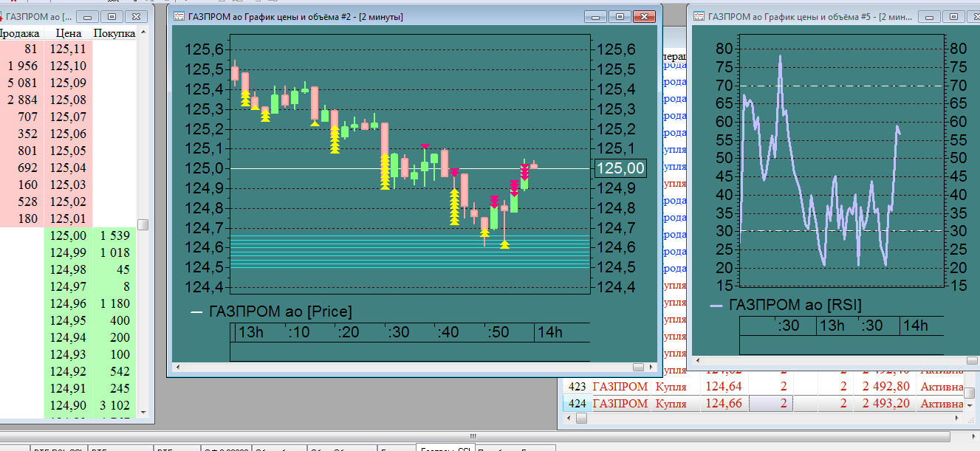Image resolution: width=980 pixels, height=451 pixels.
Task: Click the RSI chart #5 window title icon
Action: [698, 15]
